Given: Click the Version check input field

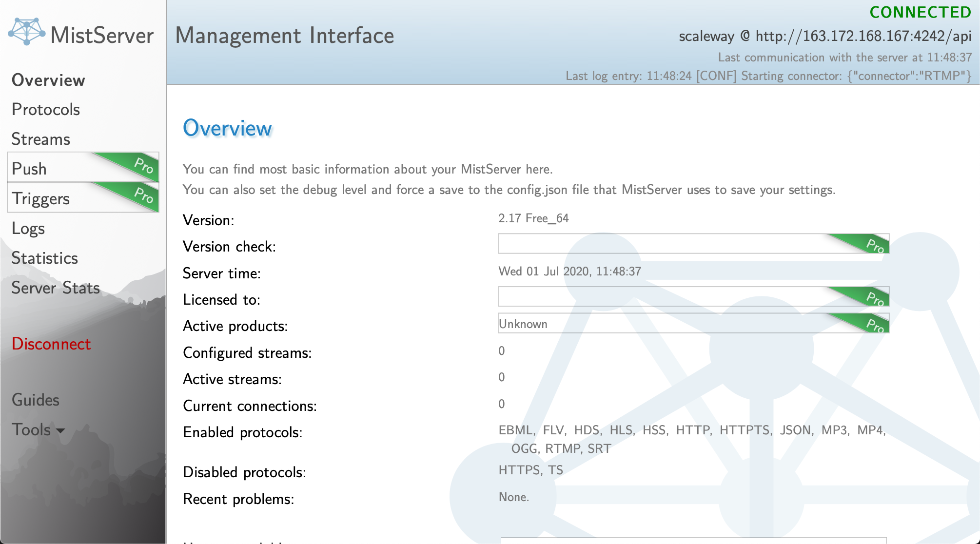Looking at the screenshot, I should coord(658,244).
